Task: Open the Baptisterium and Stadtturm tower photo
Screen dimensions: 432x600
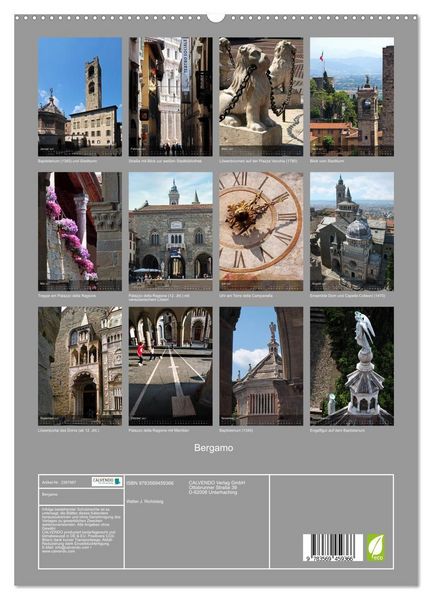Action: tap(80, 96)
